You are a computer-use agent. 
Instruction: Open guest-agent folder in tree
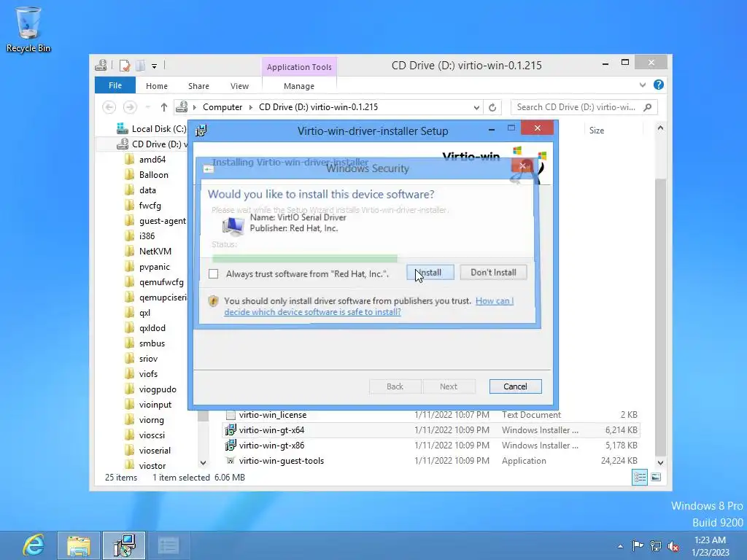155,221
